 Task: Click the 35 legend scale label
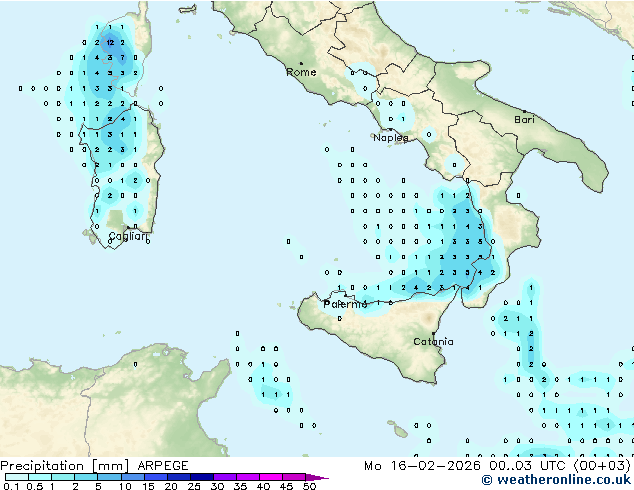coord(240,486)
